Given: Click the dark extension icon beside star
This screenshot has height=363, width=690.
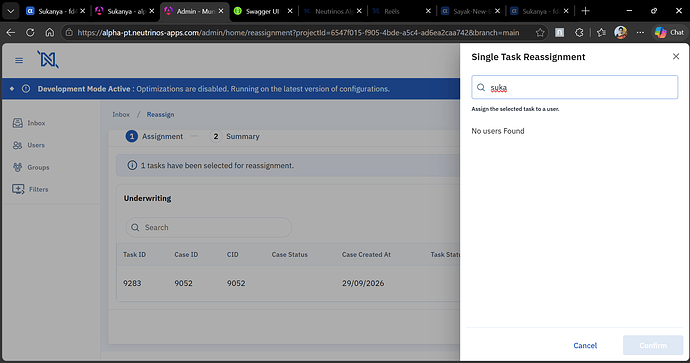Looking at the screenshot, I should [559, 32].
